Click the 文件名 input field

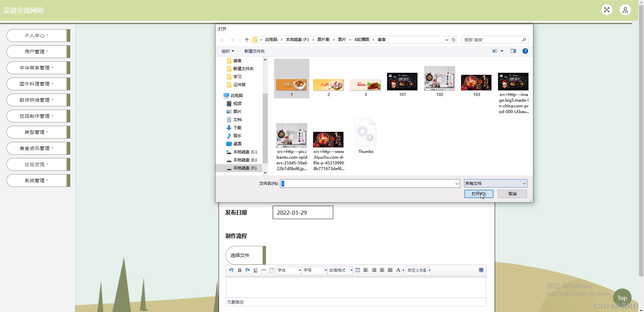(x=370, y=184)
